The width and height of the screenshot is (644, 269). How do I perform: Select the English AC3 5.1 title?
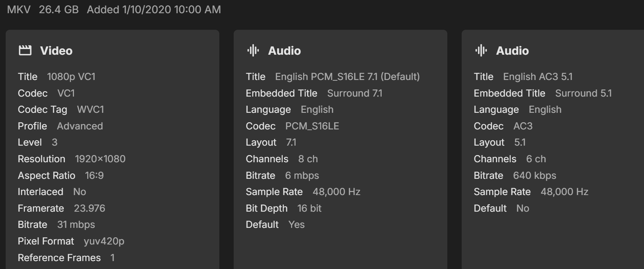pyautogui.click(x=538, y=77)
